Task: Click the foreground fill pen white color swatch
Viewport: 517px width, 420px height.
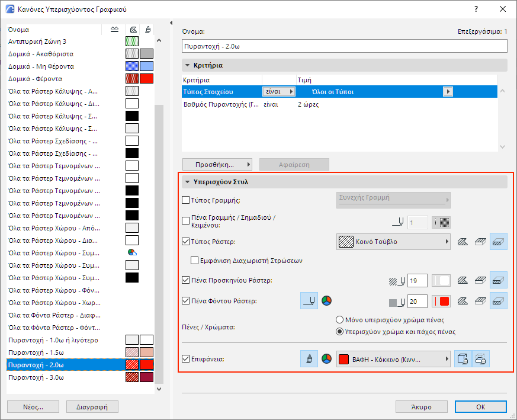Action: [441, 281]
